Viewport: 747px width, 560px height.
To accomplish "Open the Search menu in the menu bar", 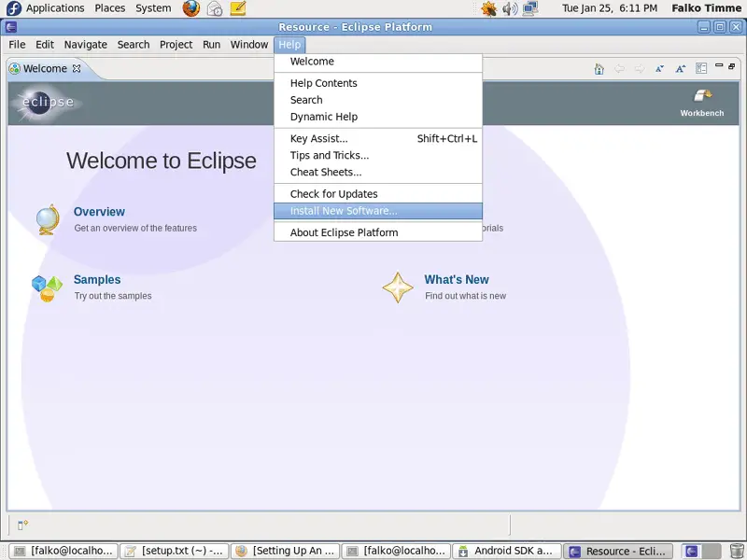I will point(134,44).
